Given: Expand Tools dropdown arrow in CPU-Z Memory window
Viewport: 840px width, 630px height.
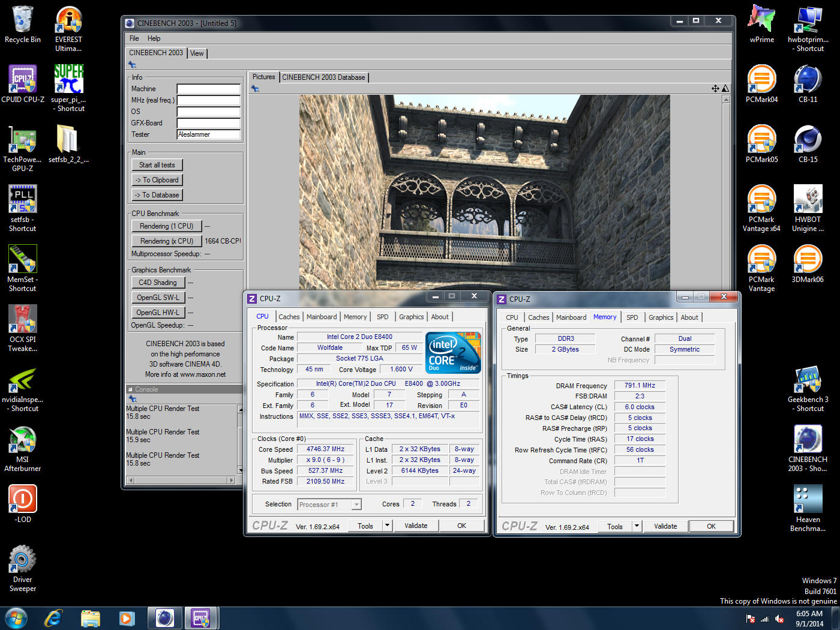Looking at the screenshot, I should (x=637, y=526).
